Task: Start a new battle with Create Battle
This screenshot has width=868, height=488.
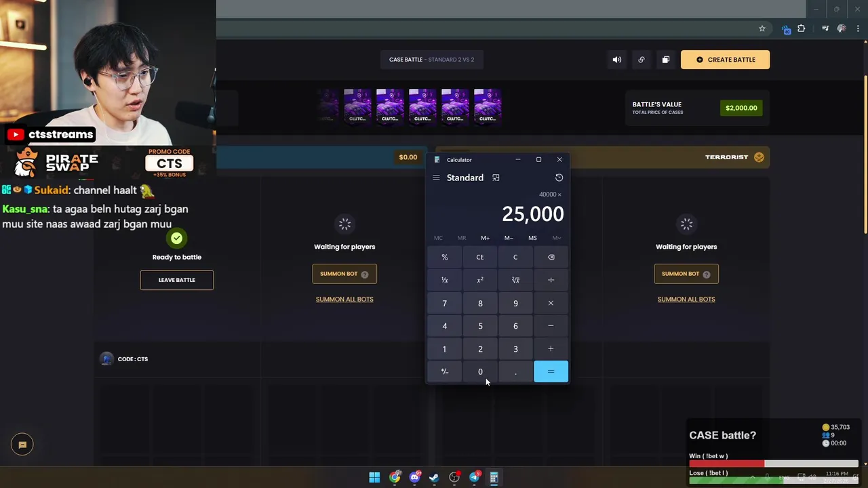Action: tap(725, 60)
